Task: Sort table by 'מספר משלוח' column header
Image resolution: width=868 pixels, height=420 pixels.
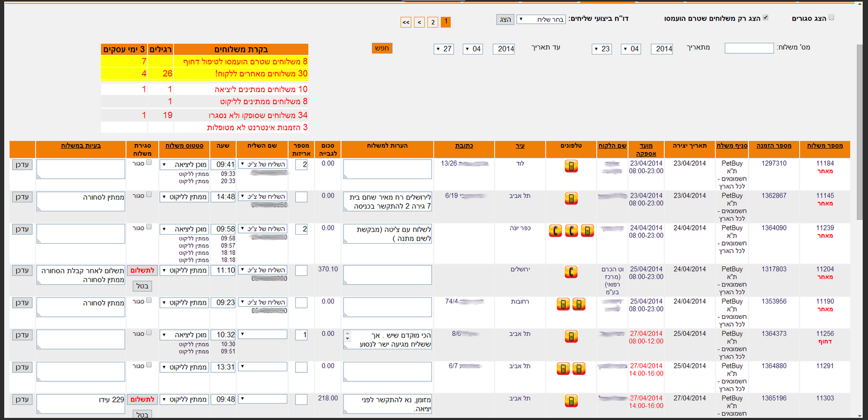Action: pyautogui.click(x=825, y=146)
